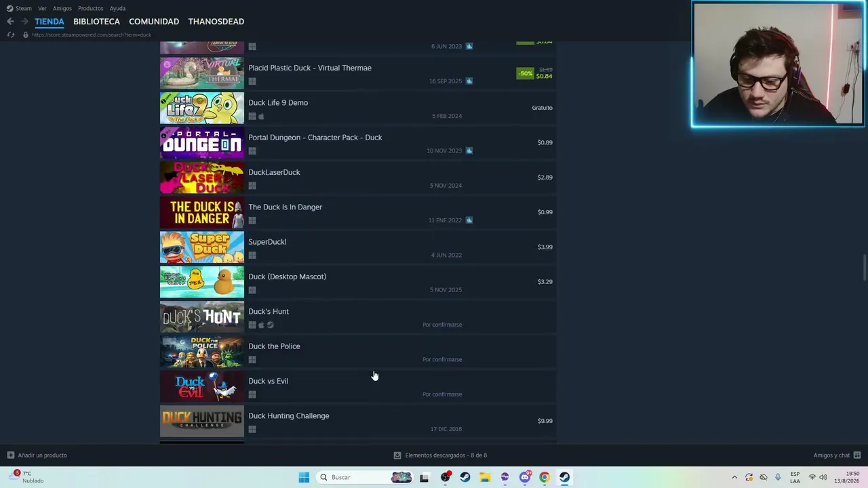Switch to the COMUNIDAD tab

[154, 22]
